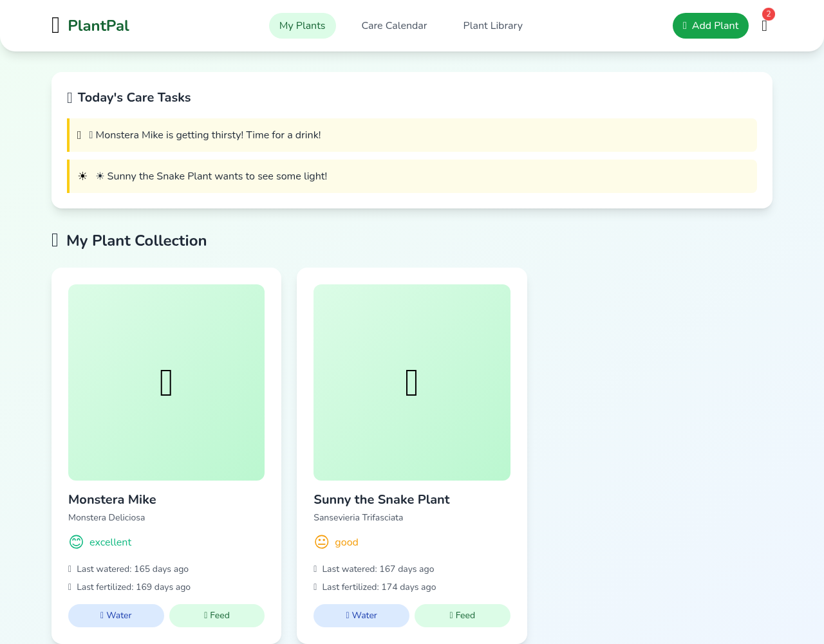Click the sun icon in the light task
The image size is (824, 644).
pyautogui.click(x=82, y=176)
